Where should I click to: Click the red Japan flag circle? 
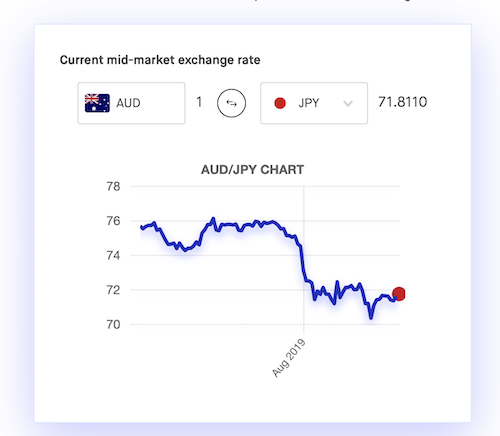(x=280, y=103)
